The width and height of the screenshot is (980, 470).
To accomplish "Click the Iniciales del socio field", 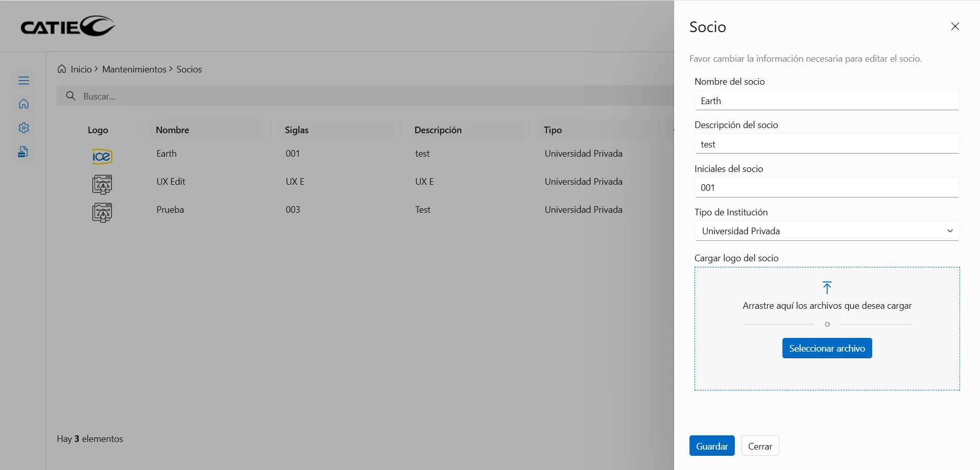I will [826, 188].
